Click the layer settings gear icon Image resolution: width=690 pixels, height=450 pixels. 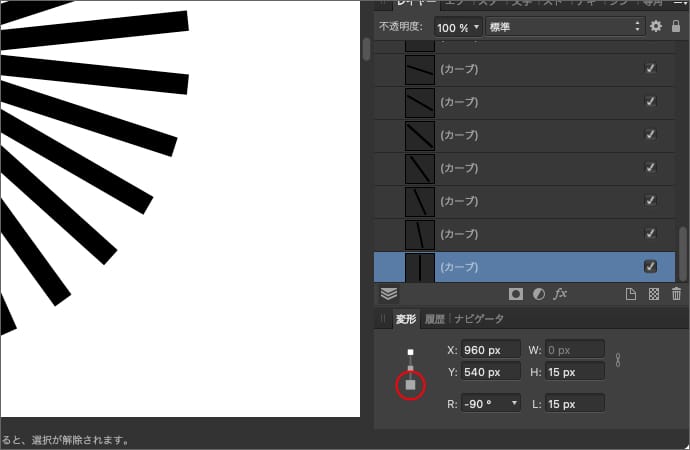(x=656, y=26)
